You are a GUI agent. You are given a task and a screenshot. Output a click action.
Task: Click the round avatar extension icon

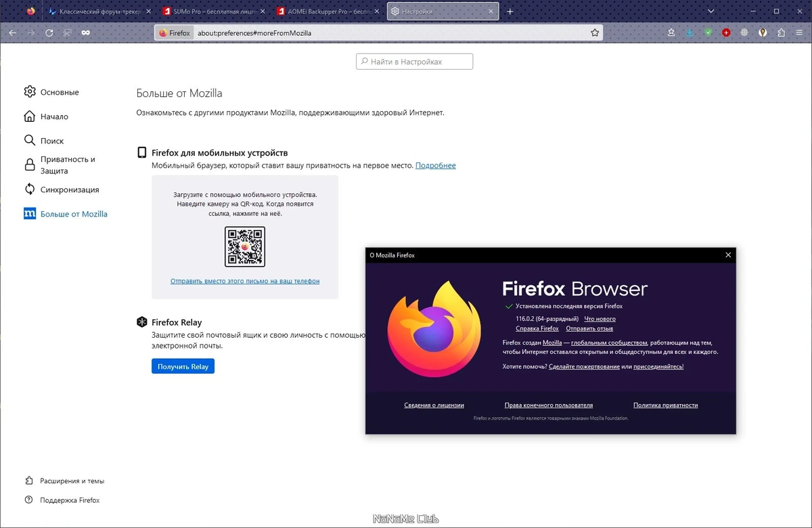coord(763,32)
